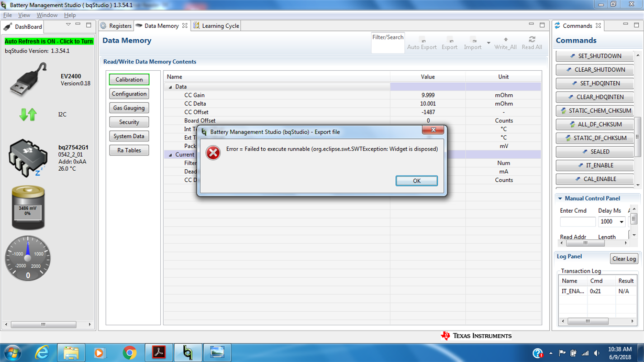Open the Delay Ms dropdown

click(x=621, y=222)
